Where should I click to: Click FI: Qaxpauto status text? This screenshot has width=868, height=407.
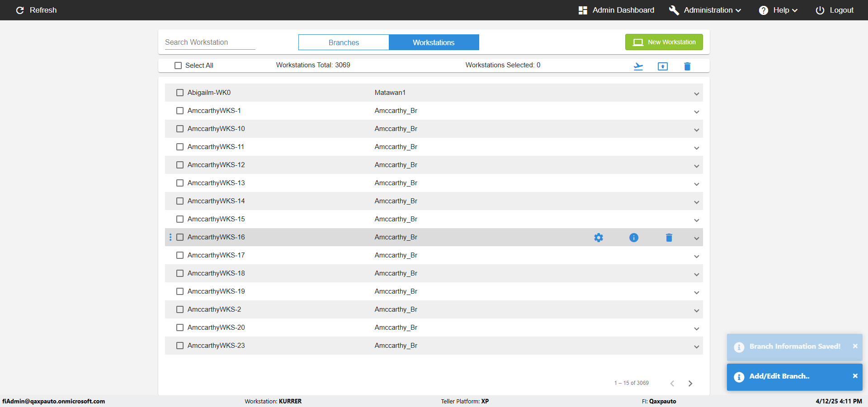pyautogui.click(x=659, y=401)
